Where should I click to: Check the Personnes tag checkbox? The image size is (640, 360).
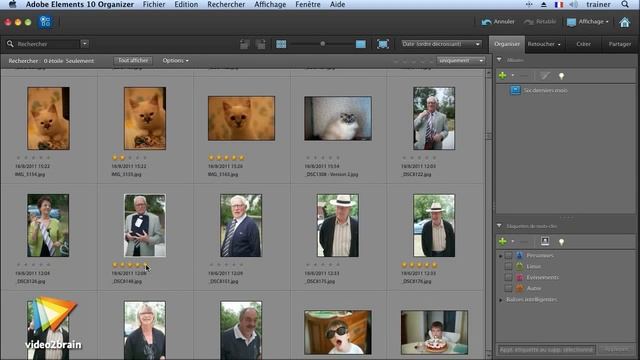click(508, 256)
